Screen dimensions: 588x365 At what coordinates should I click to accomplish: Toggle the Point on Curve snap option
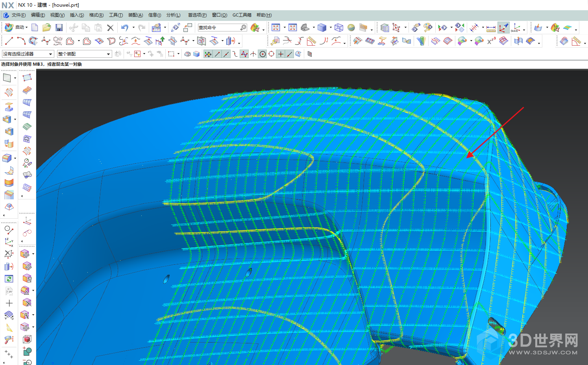(290, 54)
